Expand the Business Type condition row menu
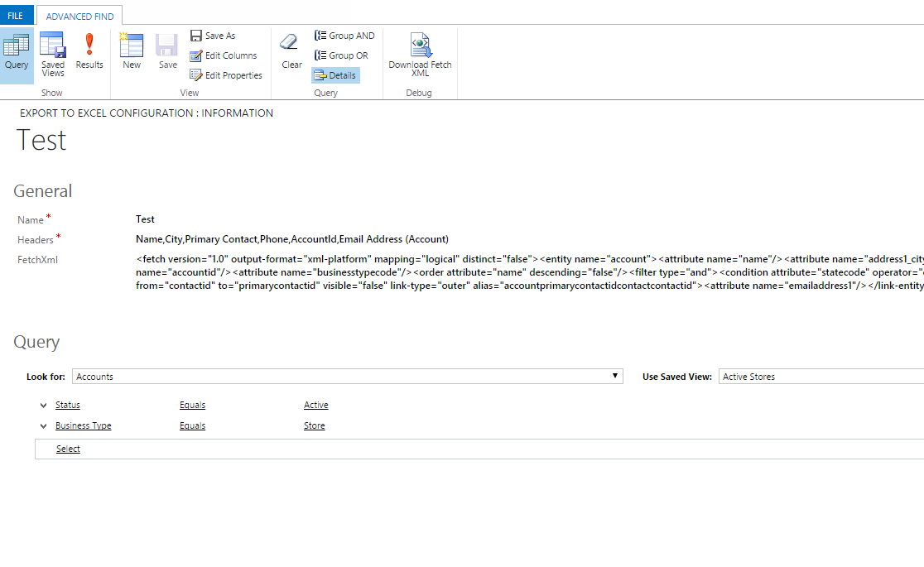The width and height of the screenshot is (924, 567). pos(43,425)
